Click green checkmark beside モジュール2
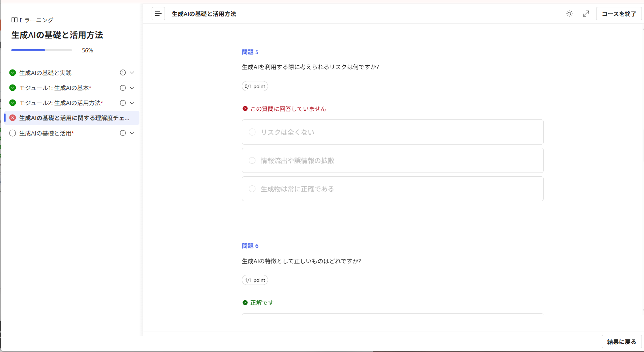 click(x=13, y=103)
